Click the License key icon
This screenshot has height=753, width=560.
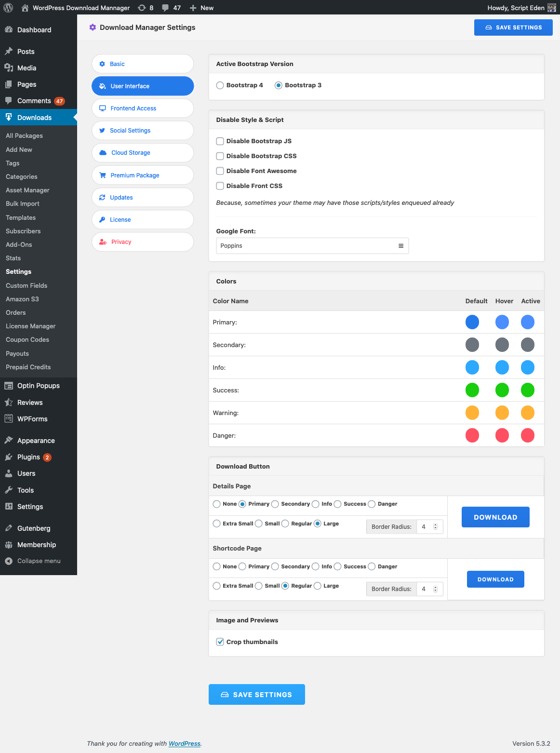(x=103, y=219)
